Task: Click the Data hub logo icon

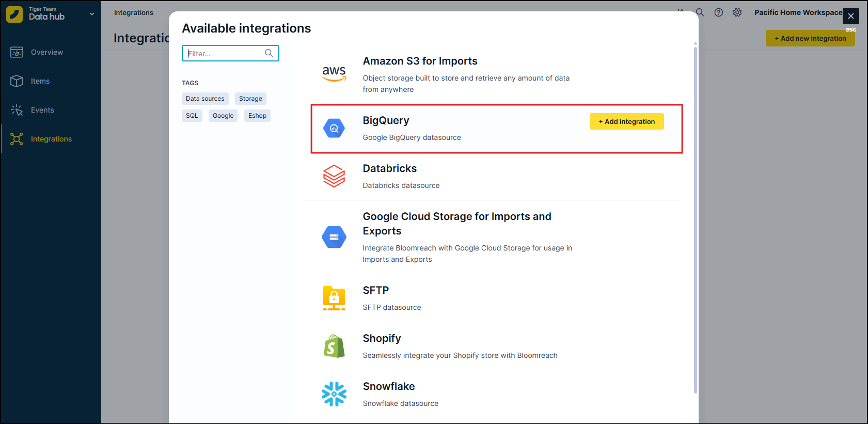Action: pos(14,14)
